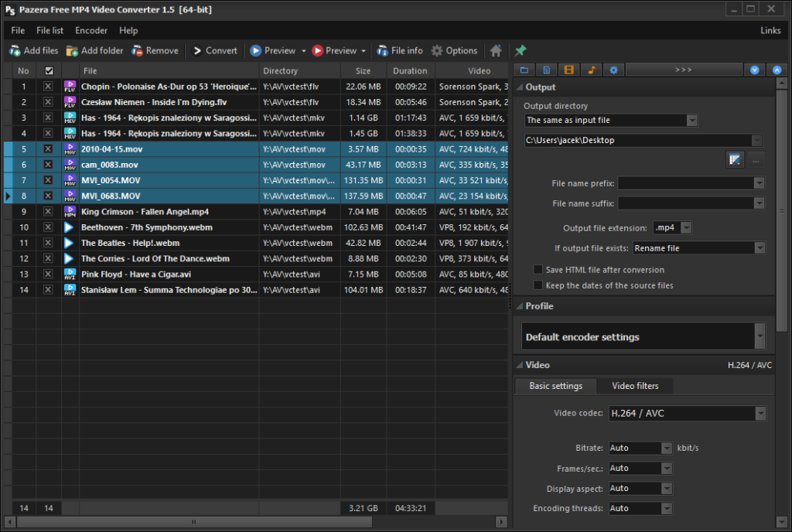The width and height of the screenshot is (792, 532).
Task: Click the red Preview play icon
Action: click(317, 50)
